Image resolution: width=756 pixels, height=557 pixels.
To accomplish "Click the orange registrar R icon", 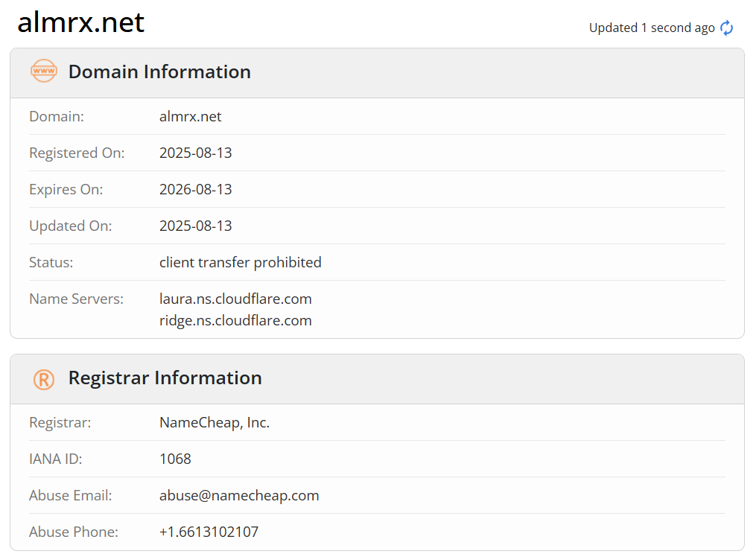I will coord(44,380).
